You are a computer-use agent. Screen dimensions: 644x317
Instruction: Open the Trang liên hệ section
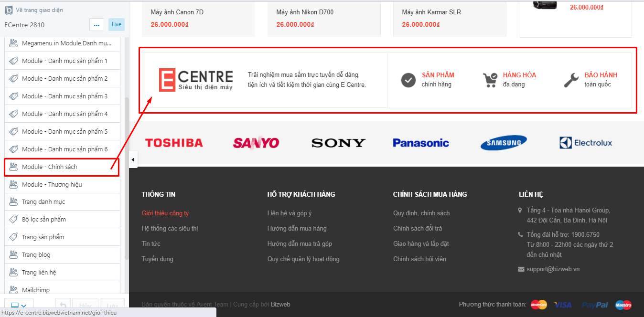click(x=62, y=273)
